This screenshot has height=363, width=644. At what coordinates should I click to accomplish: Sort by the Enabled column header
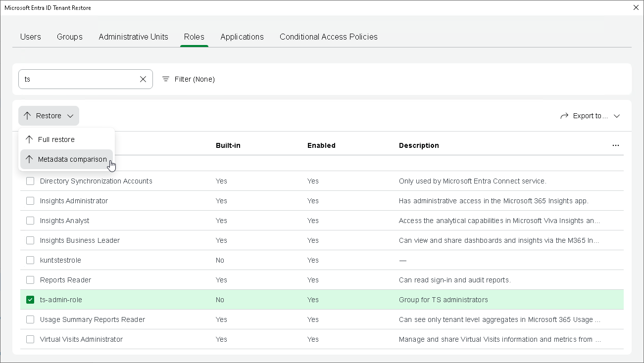pos(321,145)
